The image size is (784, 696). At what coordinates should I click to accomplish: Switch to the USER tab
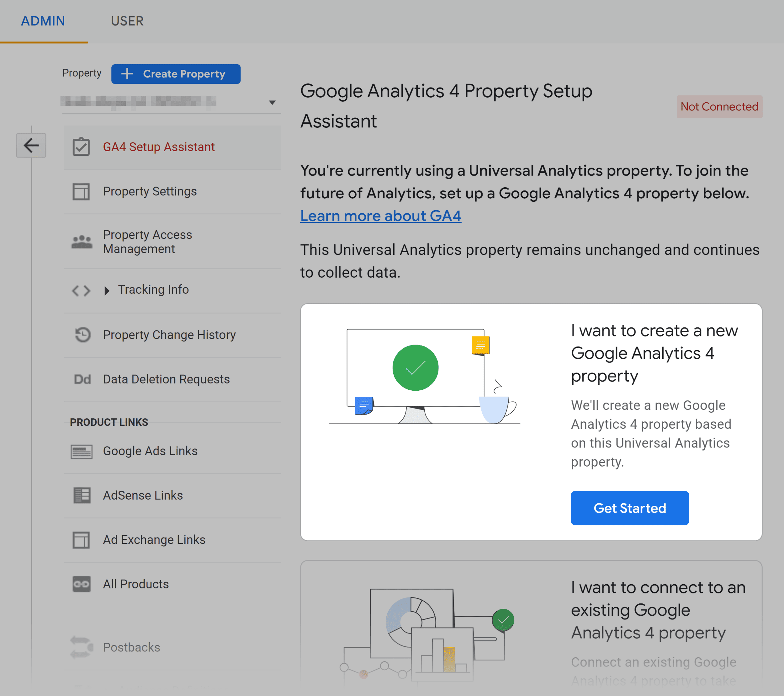pyautogui.click(x=127, y=21)
